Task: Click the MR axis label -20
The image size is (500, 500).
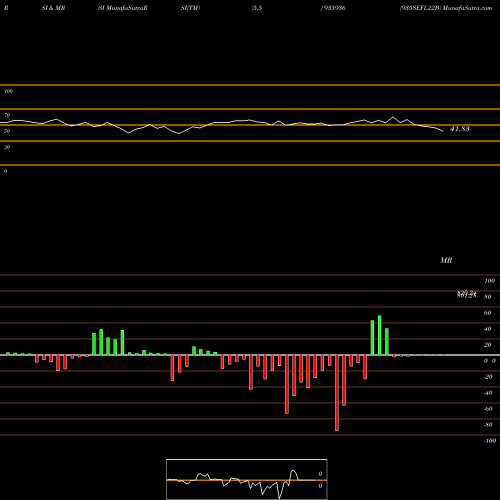Action: coord(488,377)
